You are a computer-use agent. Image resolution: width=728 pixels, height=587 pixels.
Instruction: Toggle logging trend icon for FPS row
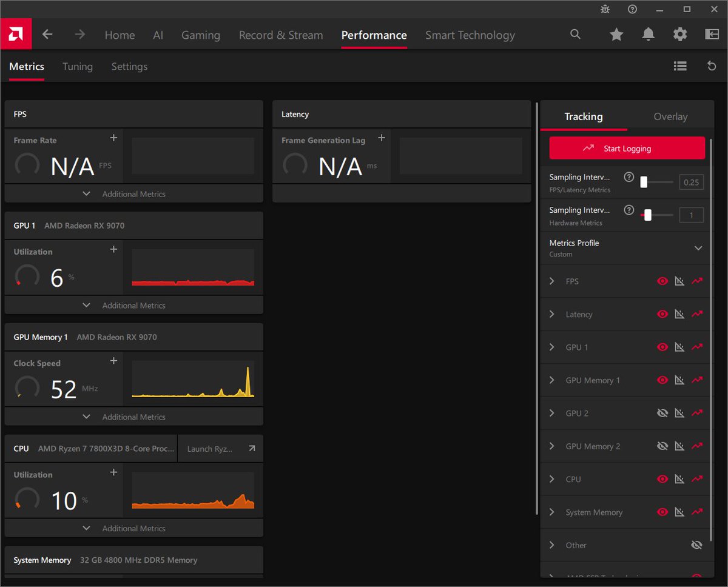(x=697, y=281)
